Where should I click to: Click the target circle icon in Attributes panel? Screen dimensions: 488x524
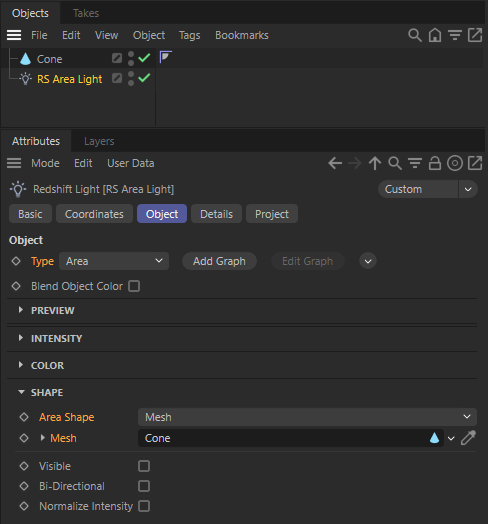[455, 163]
